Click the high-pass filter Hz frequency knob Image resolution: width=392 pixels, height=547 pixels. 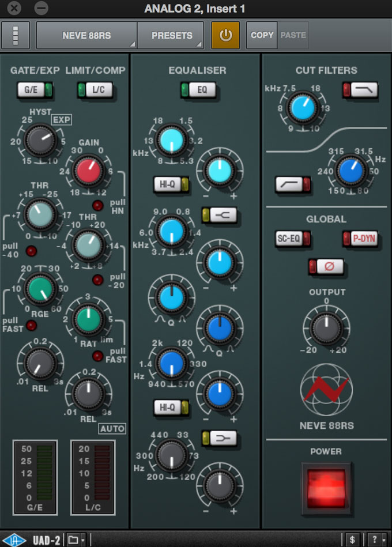point(351,171)
